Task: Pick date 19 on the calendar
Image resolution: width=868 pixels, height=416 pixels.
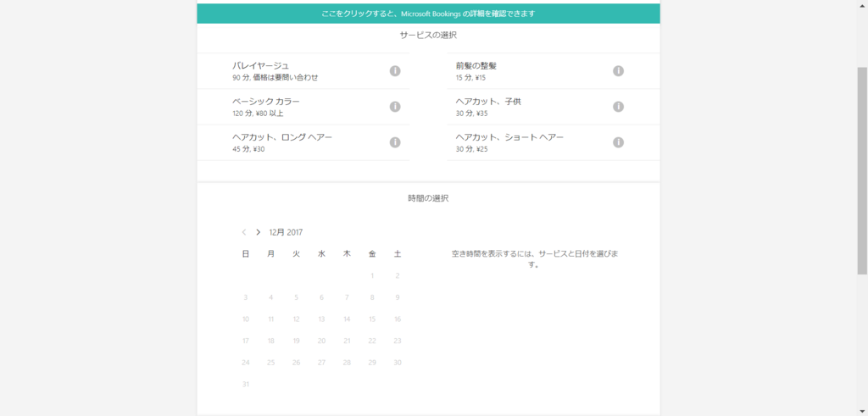Action: tap(296, 341)
